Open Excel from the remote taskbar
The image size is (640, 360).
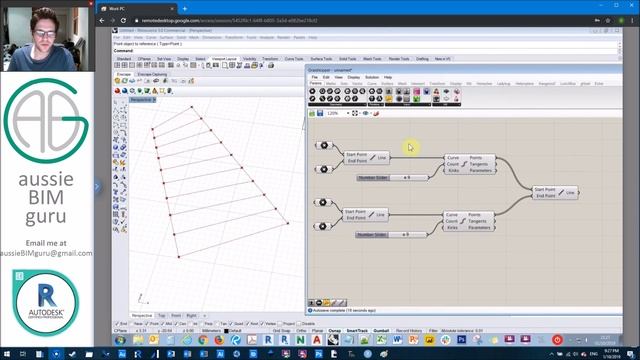381,340
